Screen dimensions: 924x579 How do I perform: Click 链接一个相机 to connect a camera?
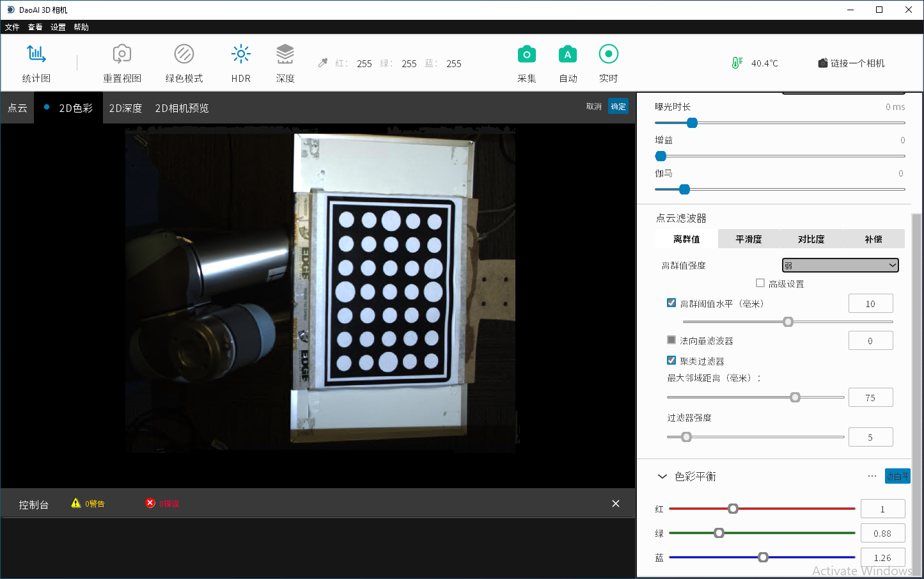pos(851,63)
